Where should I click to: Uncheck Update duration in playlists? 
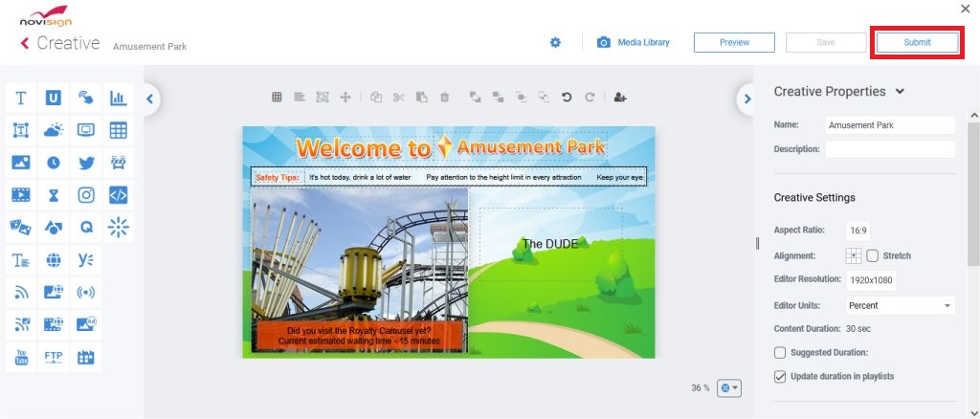pos(780,377)
